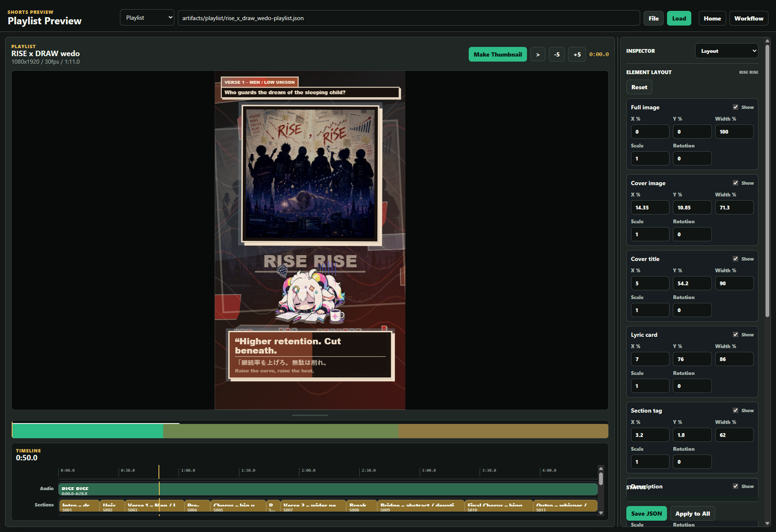
Task: Click Cover image X % field showing 14.35
Action: tap(650, 207)
